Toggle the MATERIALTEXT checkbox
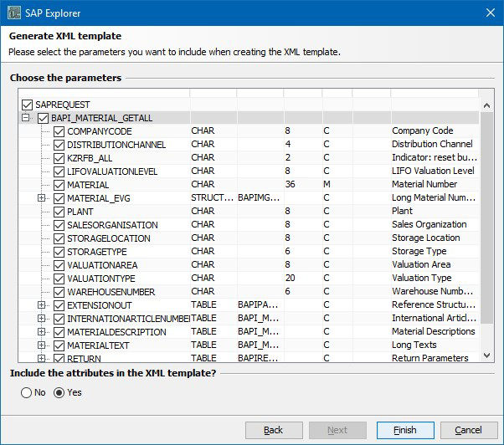504x445 pixels. [x=59, y=345]
